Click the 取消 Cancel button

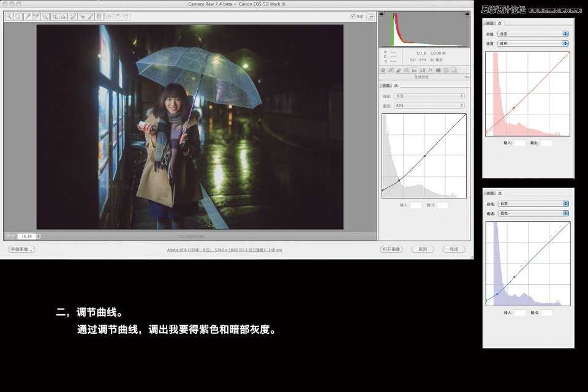click(423, 249)
